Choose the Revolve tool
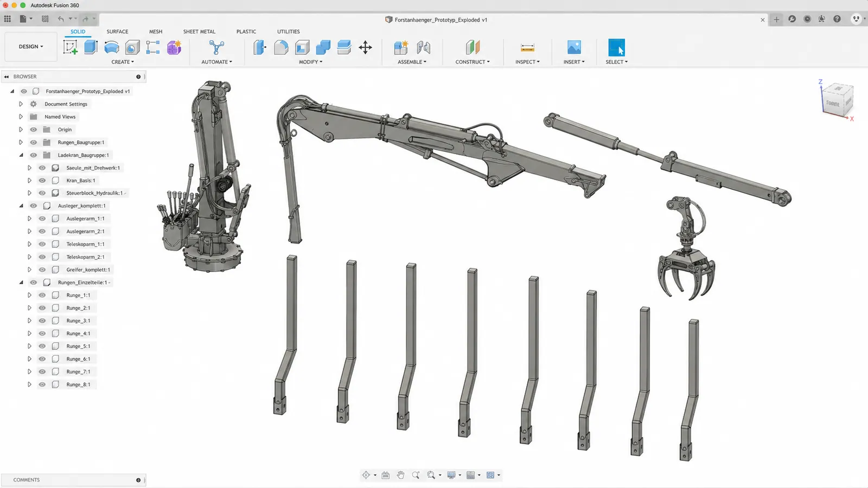 [112, 48]
